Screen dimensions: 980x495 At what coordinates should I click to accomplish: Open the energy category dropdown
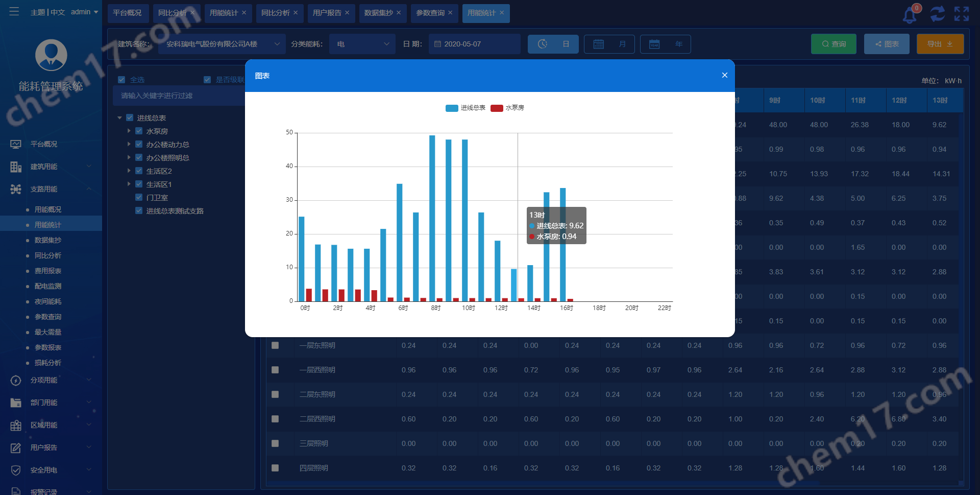click(x=362, y=44)
